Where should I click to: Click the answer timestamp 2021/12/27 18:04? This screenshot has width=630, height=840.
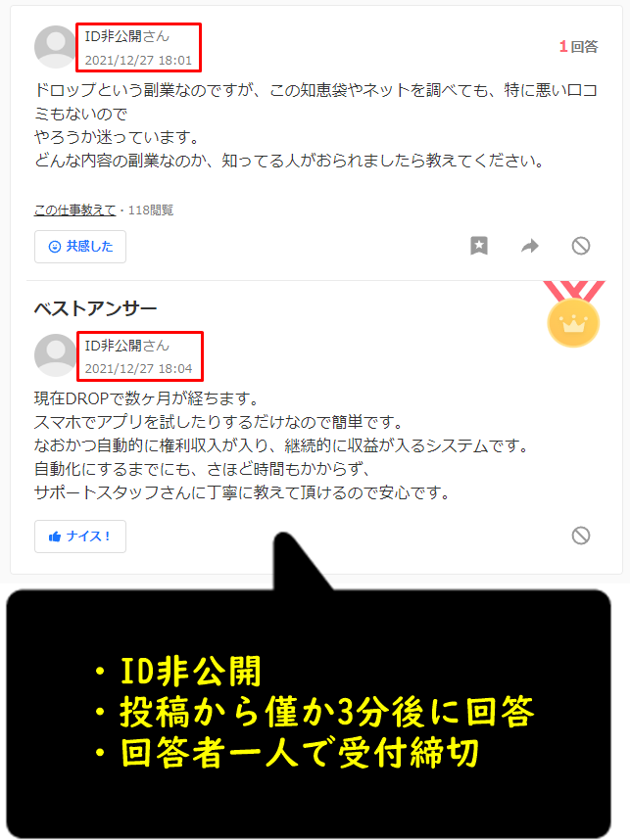coord(138,368)
